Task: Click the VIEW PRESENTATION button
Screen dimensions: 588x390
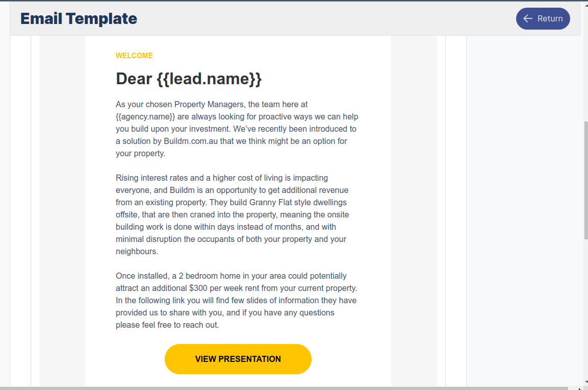Action: tap(238, 359)
